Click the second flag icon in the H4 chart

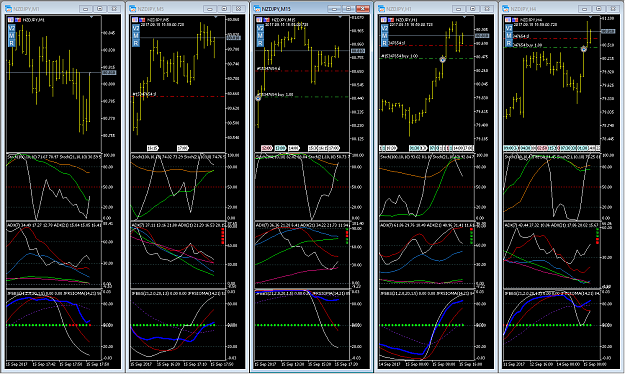click(515, 20)
